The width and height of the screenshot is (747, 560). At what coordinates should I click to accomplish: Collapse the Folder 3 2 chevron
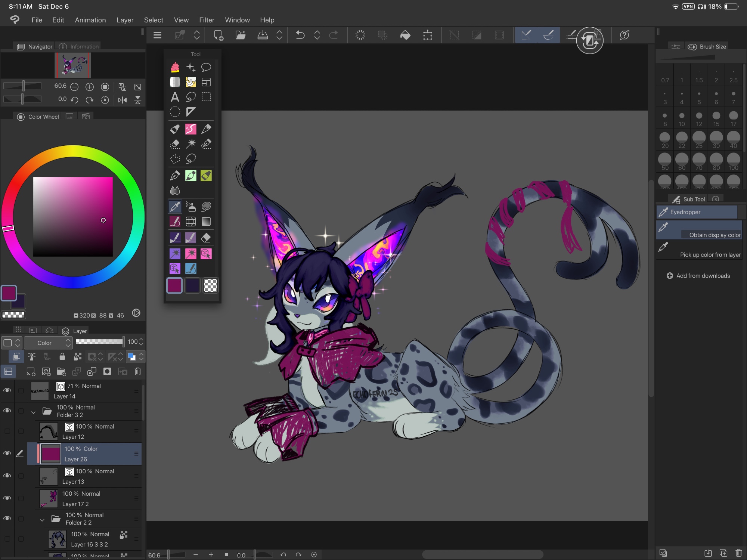[x=33, y=412]
